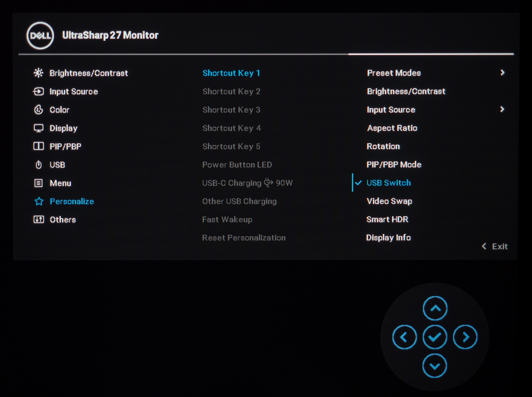Click the PIP/PBP split-screen icon
The image size is (532, 397).
coord(39,146)
